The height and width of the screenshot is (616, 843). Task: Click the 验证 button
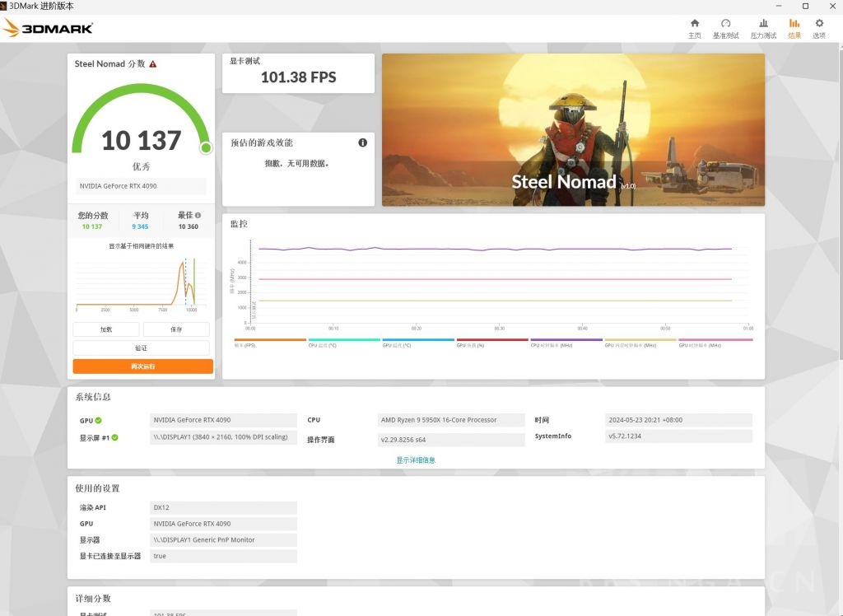pyautogui.click(x=141, y=347)
